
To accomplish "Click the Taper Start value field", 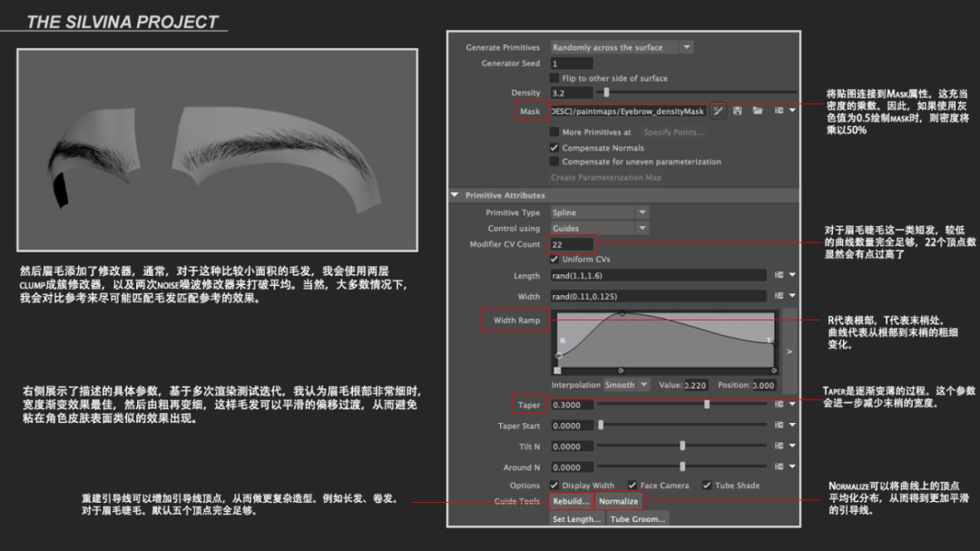I will tap(572, 426).
